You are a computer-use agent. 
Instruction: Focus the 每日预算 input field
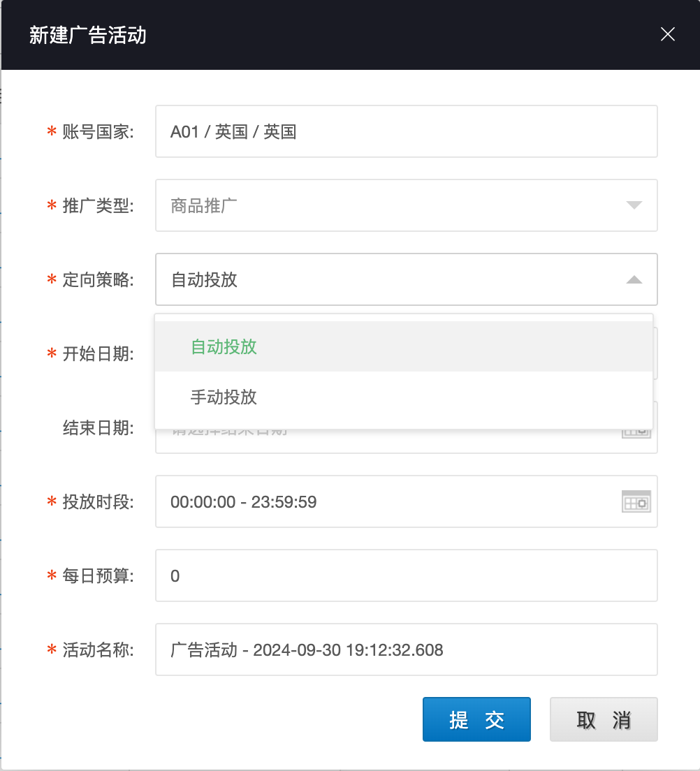tap(405, 575)
